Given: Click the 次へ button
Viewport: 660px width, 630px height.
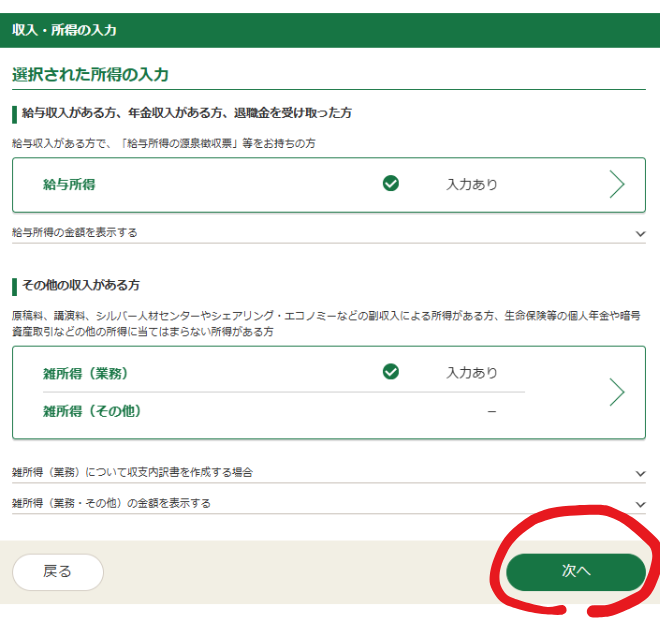Looking at the screenshot, I should click(x=575, y=572).
